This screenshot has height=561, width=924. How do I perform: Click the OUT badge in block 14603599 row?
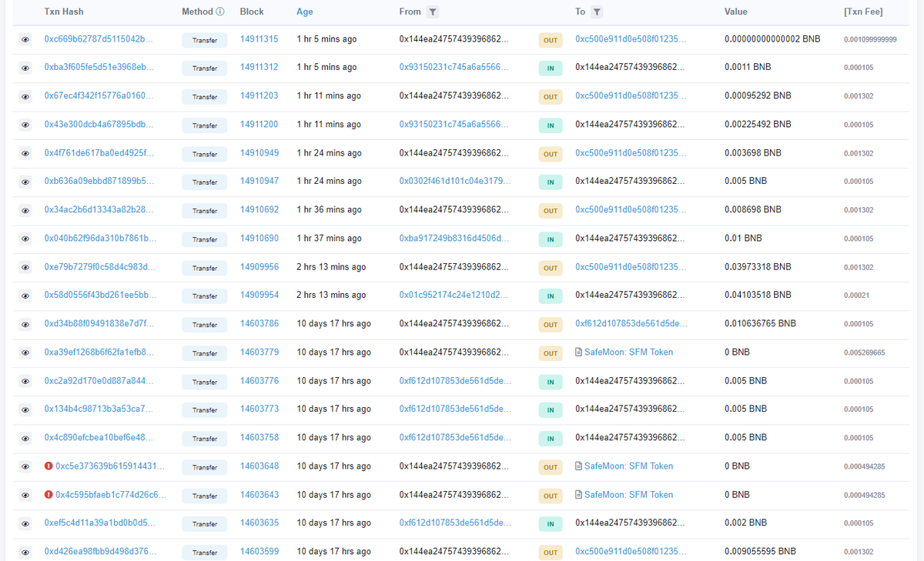coord(551,553)
